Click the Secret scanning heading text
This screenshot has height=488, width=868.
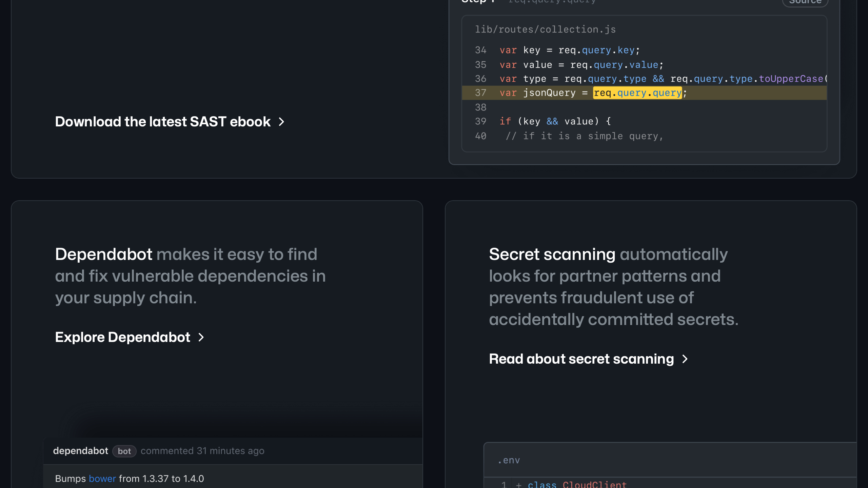pos(552,254)
